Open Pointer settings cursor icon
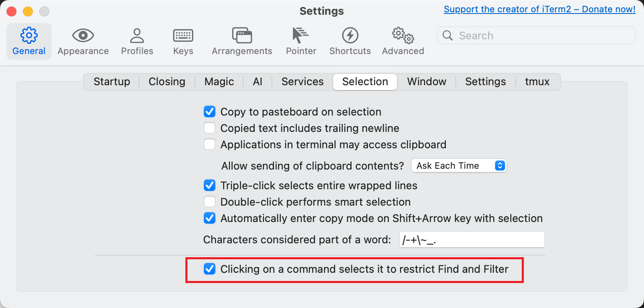The image size is (644, 308). (x=300, y=36)
